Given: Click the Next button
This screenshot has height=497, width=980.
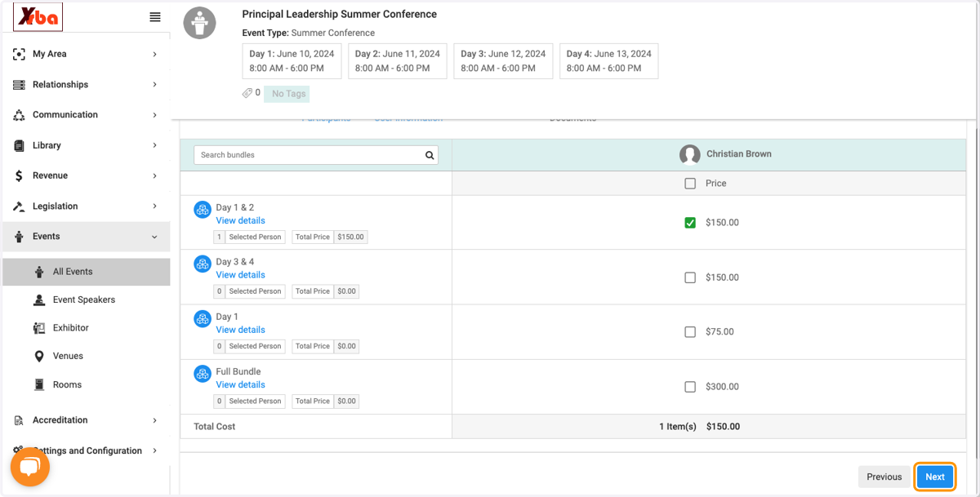Looking at the screenshot, I should click(x=935, y=477).
